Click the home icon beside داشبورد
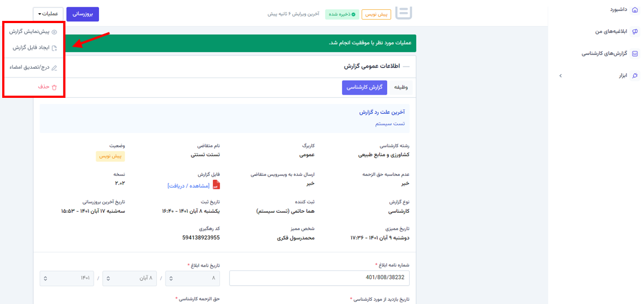Screen dimensions: 644x304 click(635, 9)
